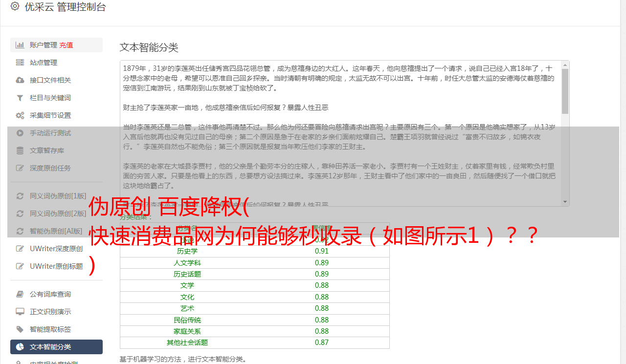Click the database icon for 文章暂存库
This screenshot has height=364, width=626.
20,150
